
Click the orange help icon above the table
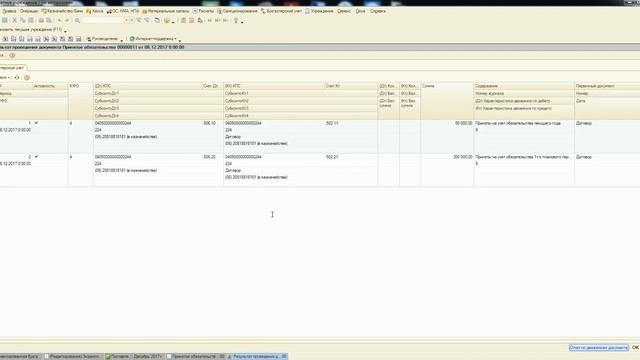pos(27,78)
